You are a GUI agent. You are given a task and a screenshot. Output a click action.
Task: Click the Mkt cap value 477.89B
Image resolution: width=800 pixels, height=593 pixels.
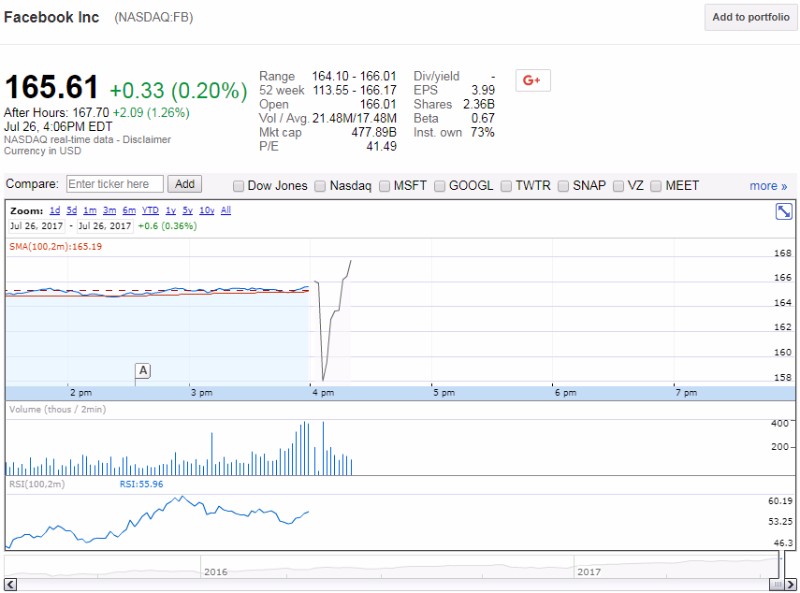[374, 132]
